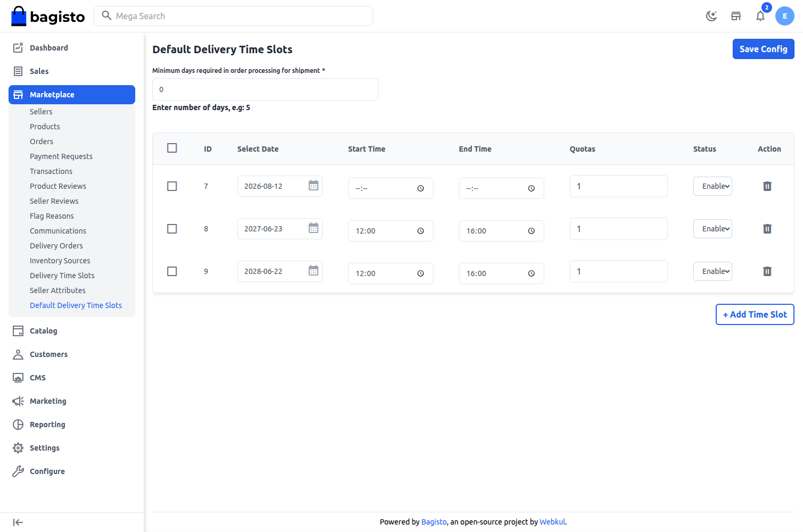Open calendar picker for 2028-06-22
The image size is (803, 532).
[314, 271]
